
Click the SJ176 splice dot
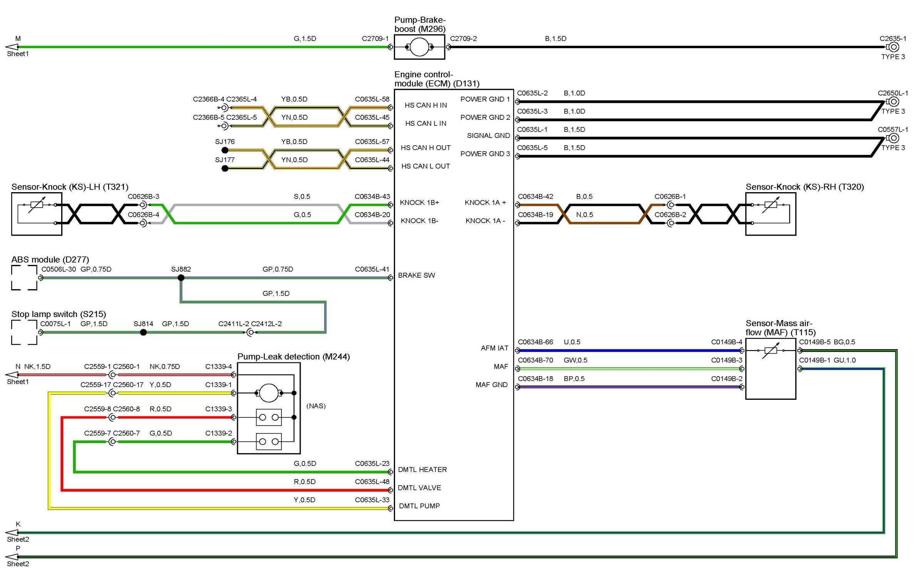tap(225, 150)
